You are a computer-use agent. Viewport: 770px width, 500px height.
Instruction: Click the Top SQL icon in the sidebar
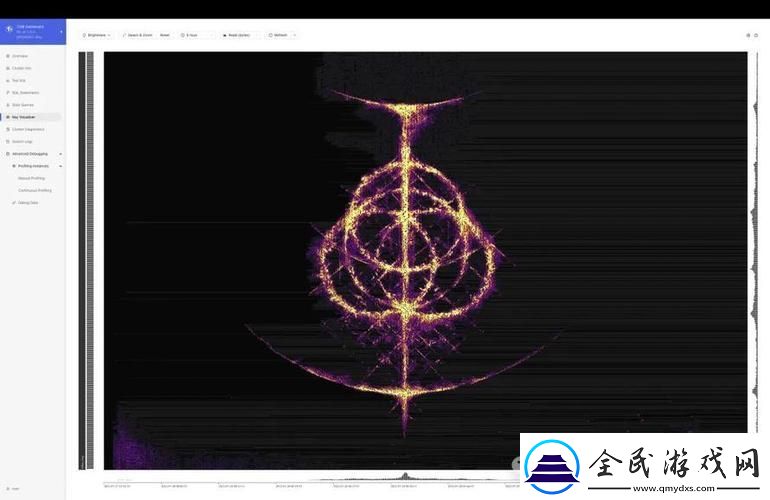tap(8, 81)
